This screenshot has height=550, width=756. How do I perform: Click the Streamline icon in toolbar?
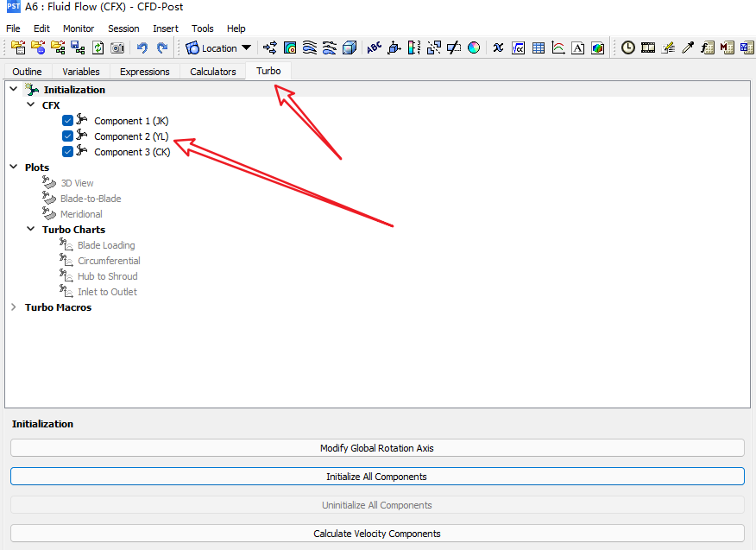pos(310,48)
